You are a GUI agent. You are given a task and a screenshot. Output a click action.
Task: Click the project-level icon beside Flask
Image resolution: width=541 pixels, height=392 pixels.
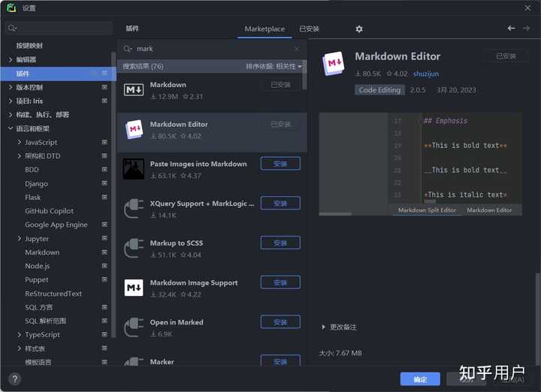[104, 198]
